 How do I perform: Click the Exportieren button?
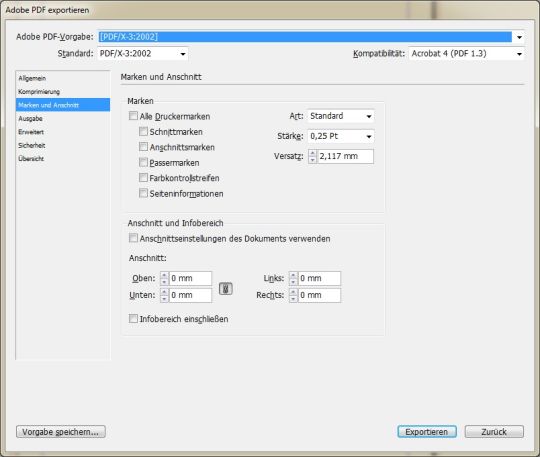(x=427, y=432)
